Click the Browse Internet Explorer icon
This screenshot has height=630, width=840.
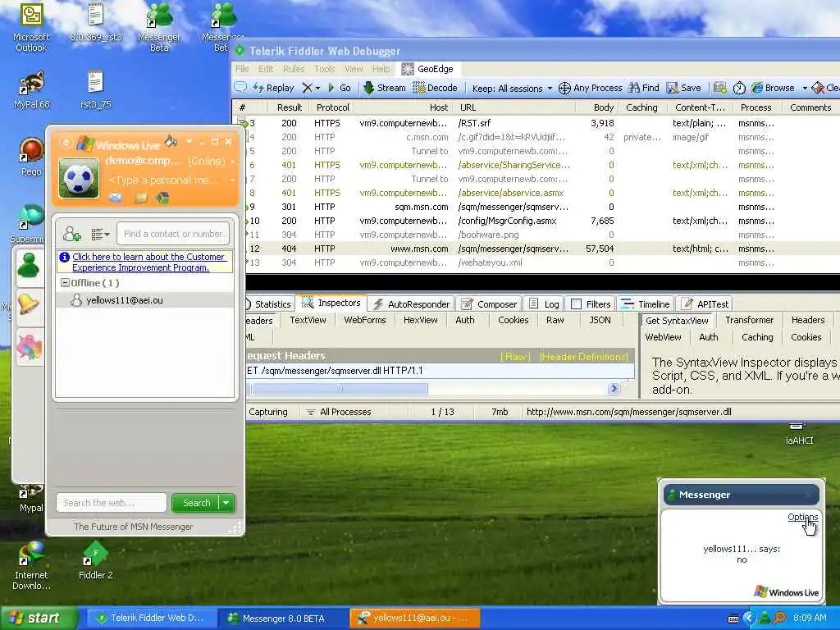click(x=757, y=88)
